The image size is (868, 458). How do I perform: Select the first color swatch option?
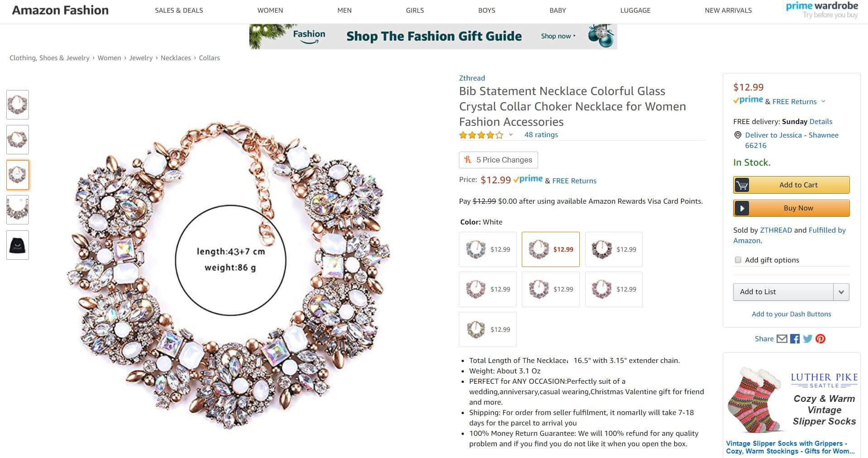point(487,249)
